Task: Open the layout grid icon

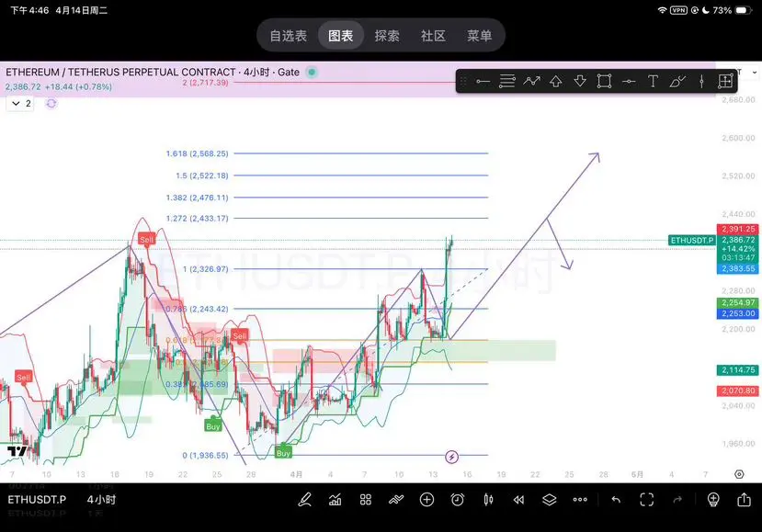Action: click(366, 500)
